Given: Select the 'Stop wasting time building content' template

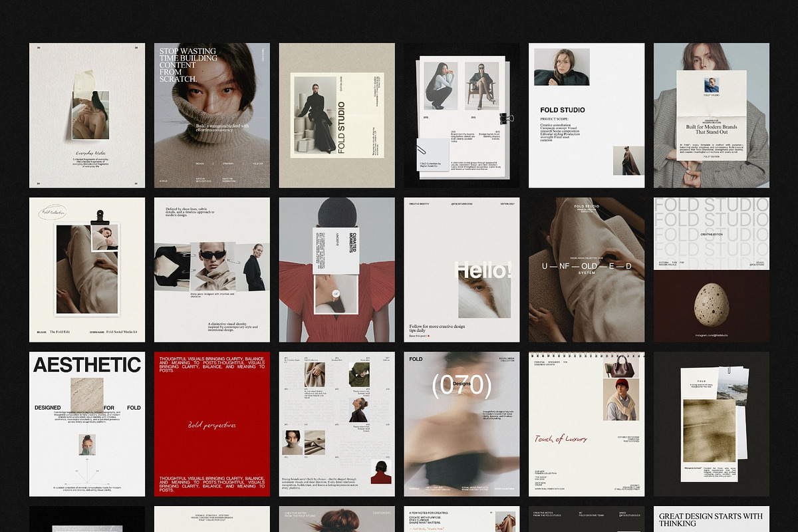Looking at the screenshot, I should pos(212,115).
